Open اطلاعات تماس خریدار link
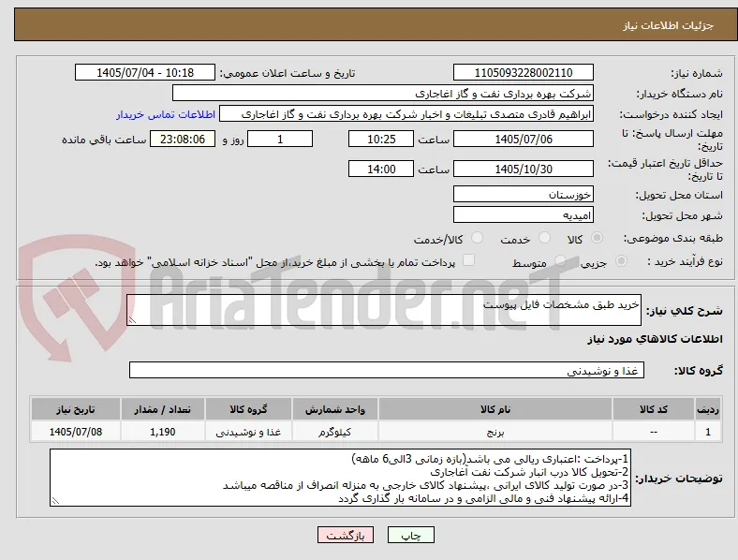The image size is (738, 560). 166,114
